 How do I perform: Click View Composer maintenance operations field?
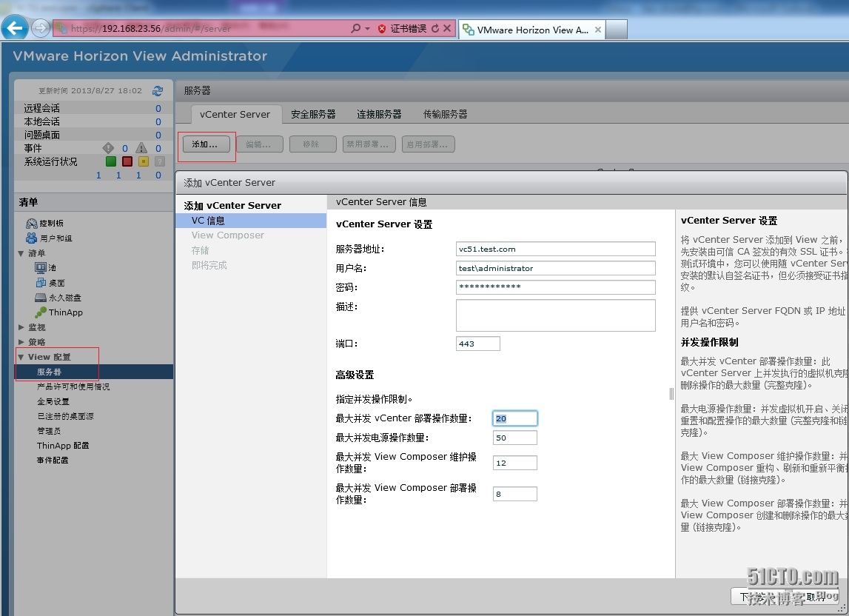coord(515,463)
